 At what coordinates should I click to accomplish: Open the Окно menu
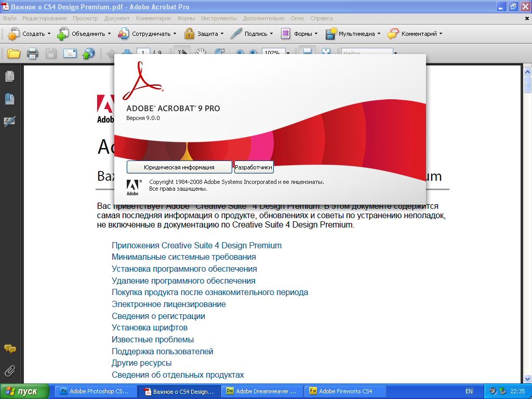[297, 18]
